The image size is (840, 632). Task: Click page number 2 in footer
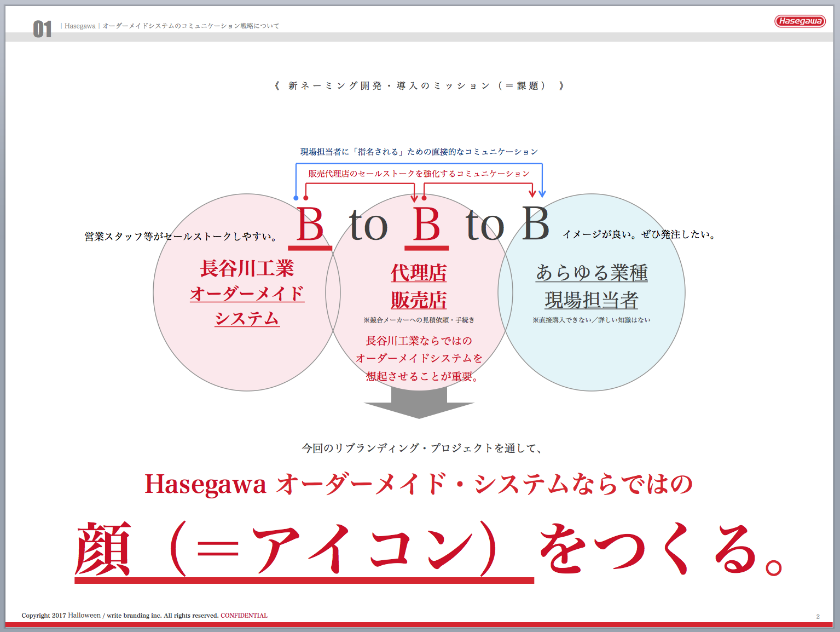coord(818,617)
